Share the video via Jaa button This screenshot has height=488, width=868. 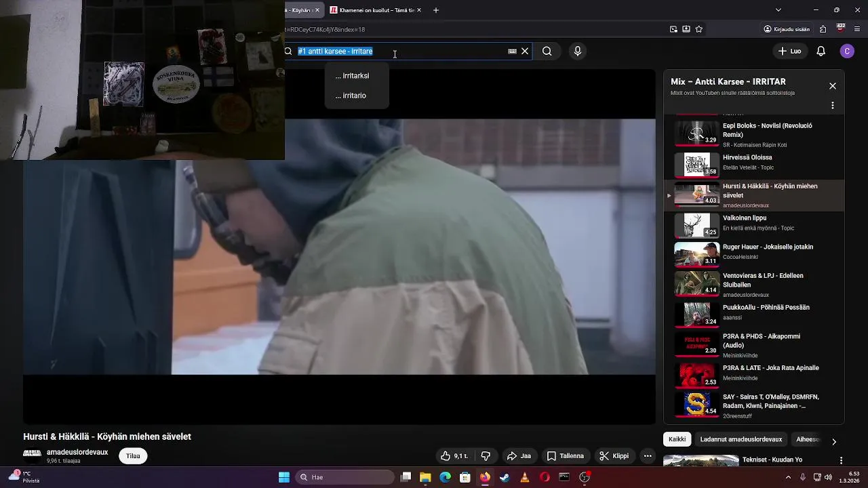point(519,456)
